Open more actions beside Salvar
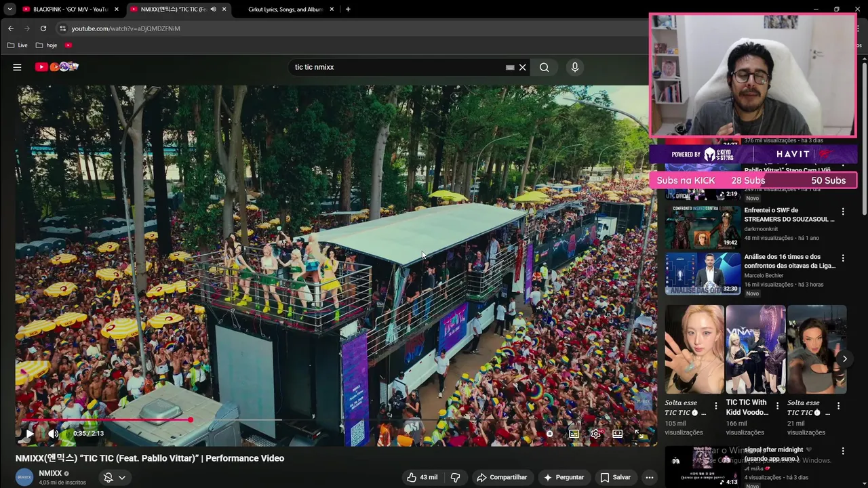 coord(649,477)
